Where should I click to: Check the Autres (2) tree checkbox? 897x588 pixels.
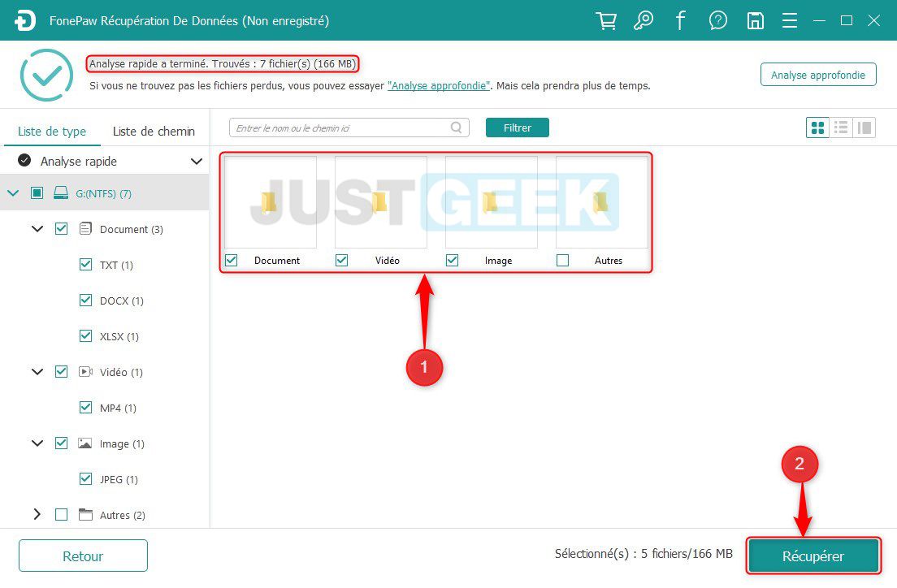pyautogui.click(x=61, y=515)
